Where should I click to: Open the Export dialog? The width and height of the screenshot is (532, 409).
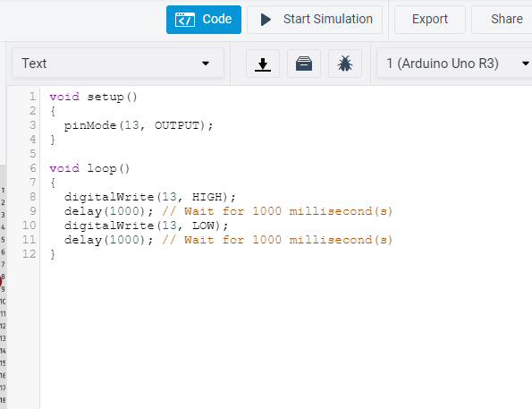430,20
